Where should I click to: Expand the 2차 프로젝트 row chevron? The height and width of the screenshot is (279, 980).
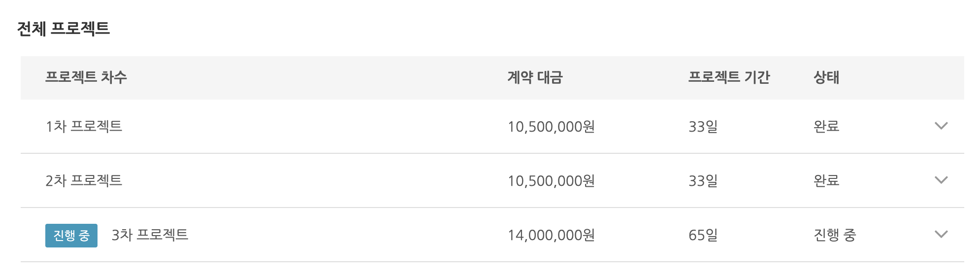pos(941,180)
